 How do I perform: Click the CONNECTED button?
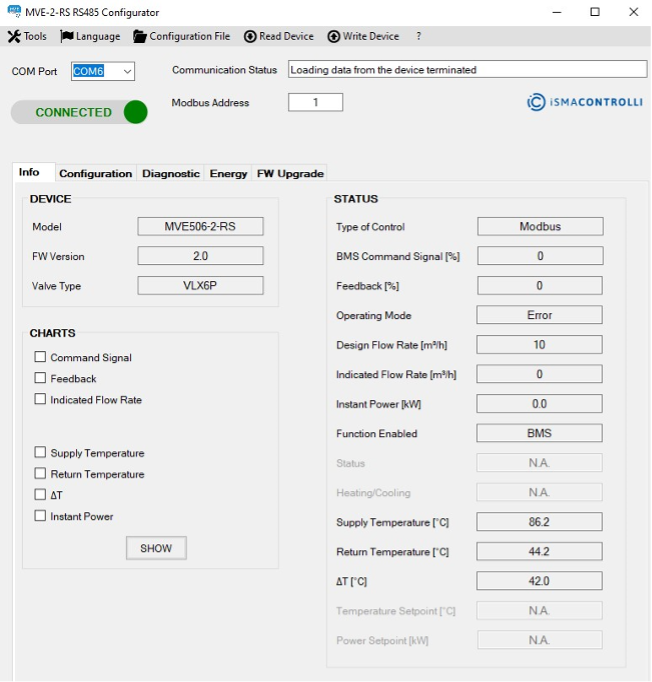[73, 112]
